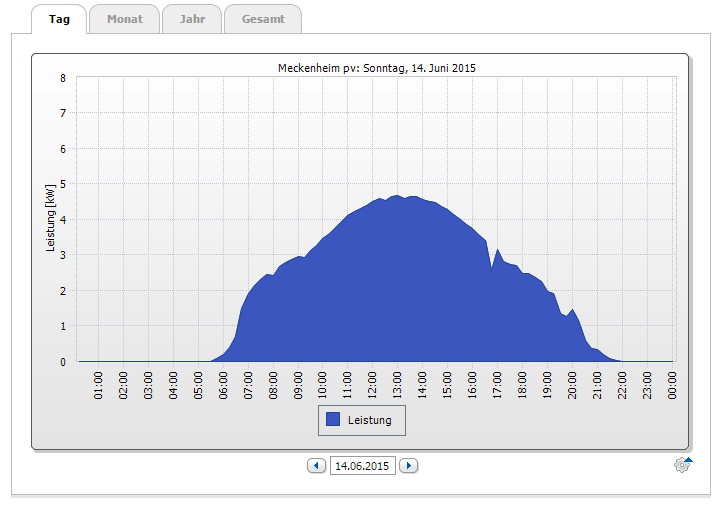Open the chart settings gear icon
Image resolution: width=720 pixels, height=505 pixels.
tap(683, 465)
